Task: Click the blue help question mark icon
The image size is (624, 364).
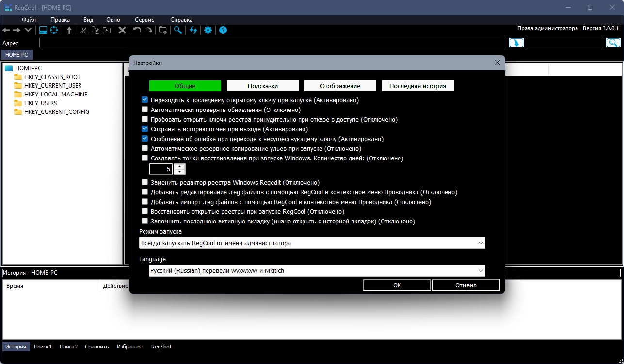Action: [223, 30]
